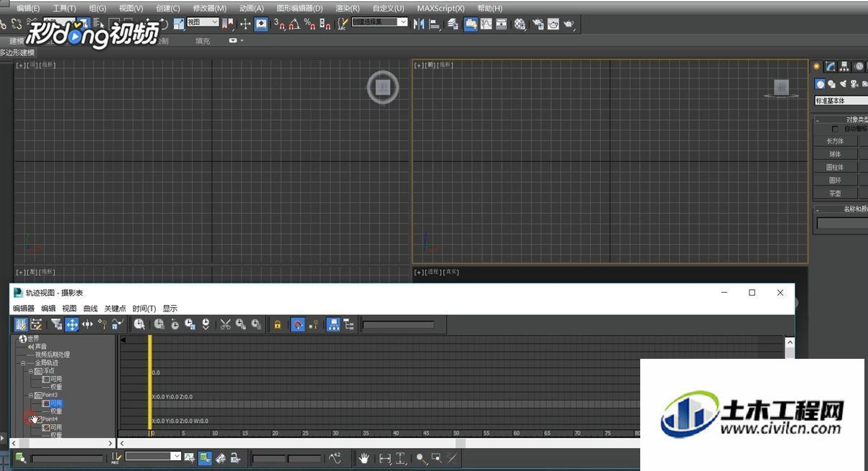Select the Slide Keys tool in Track View

87,324
